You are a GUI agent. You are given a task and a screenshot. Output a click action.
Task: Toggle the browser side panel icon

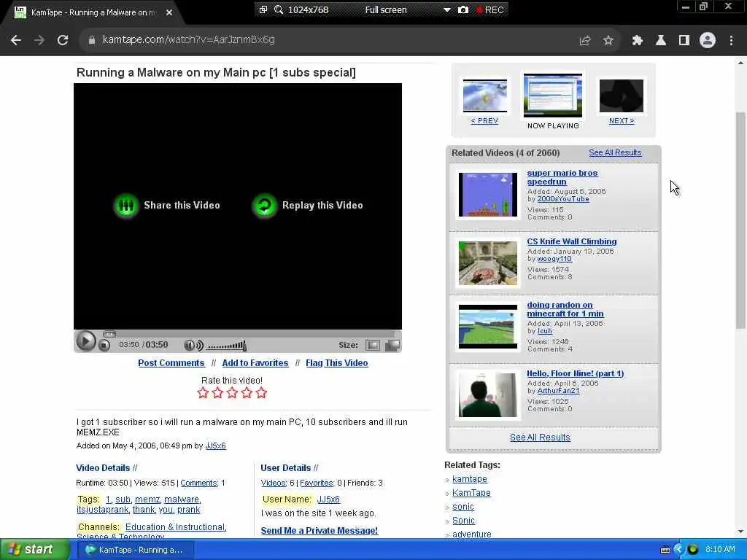pyautogui.click(x=684, y=41)
